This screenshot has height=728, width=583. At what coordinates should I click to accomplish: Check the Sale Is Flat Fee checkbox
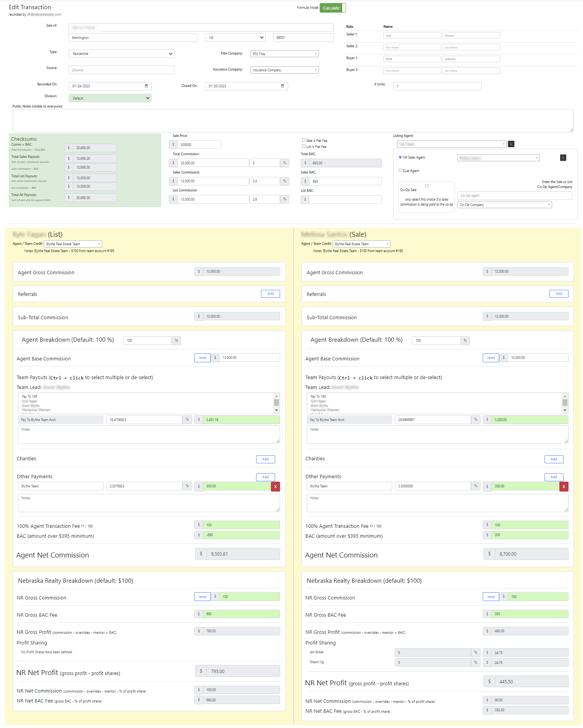pos(304,140)
